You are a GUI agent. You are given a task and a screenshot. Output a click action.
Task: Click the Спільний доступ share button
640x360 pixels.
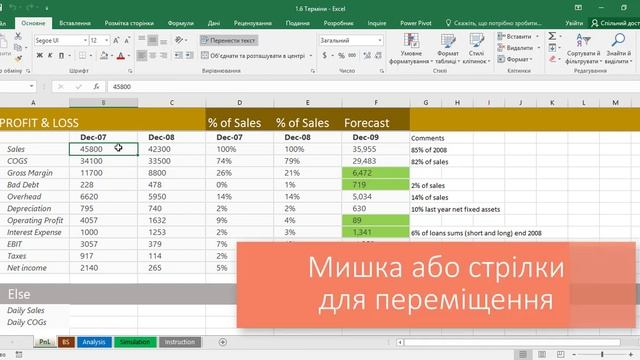(x=616, y=23)
